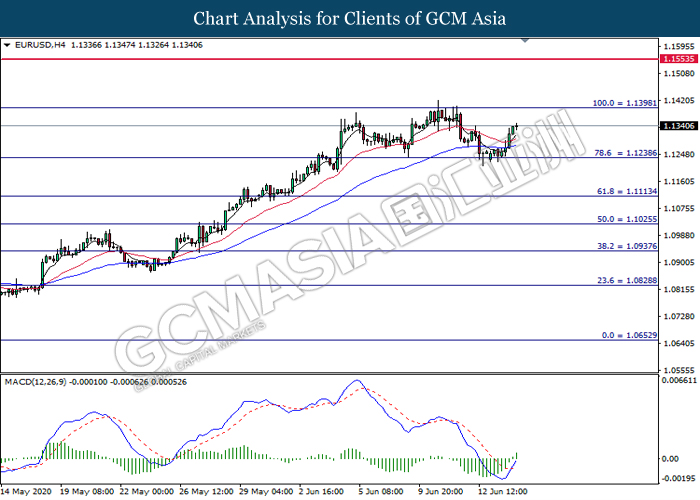
Task: Click the 1.08155 price scale value
Action: (679, 289)
